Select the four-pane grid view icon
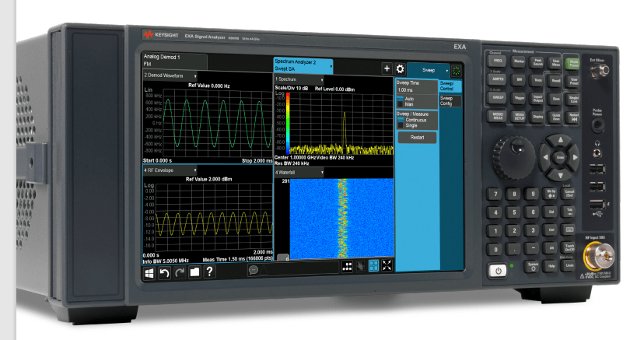 tap(374, 265)
